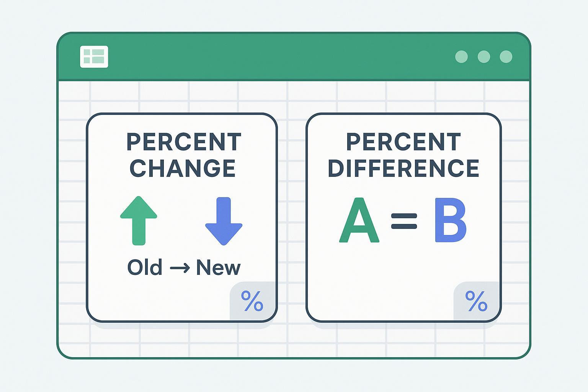Click the blue down arrow
This screenshot has width=588, height=392.
click(x=224, y=221)
